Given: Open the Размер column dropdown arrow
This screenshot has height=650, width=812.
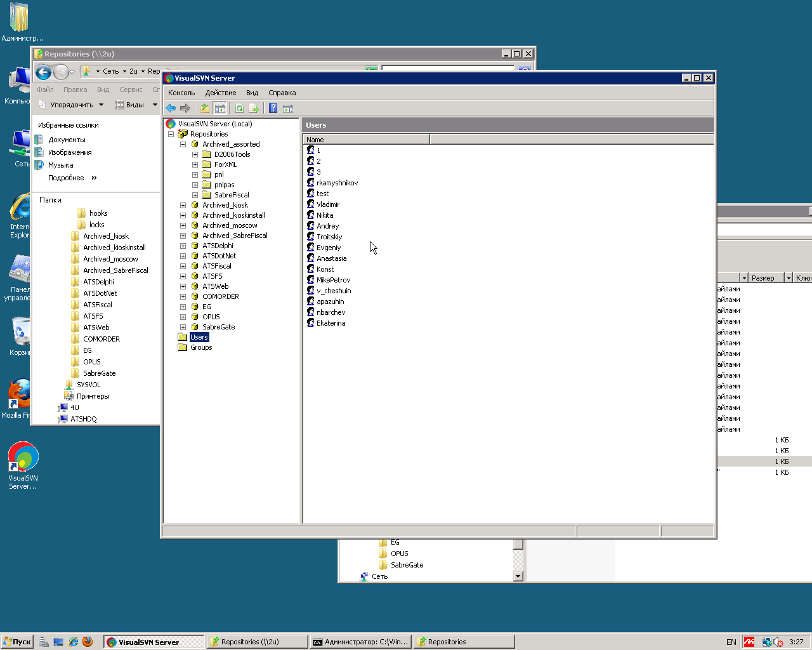Looking at the screenshot, I should [x=789, y=278].
